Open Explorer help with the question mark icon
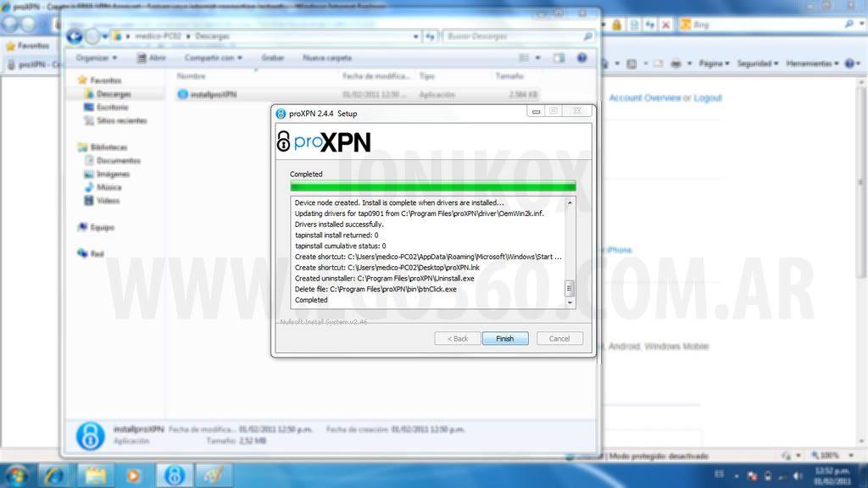 point(581,58)
